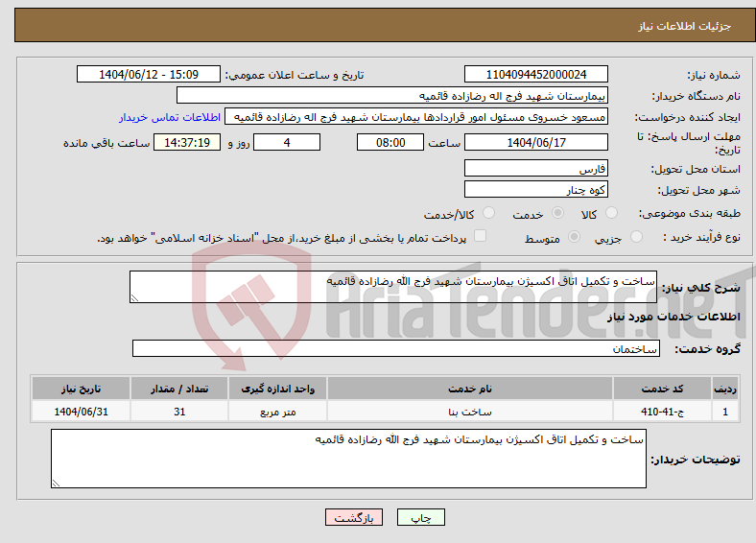Image resolution: width=756 pixels, height=543 pixels.
Task: Click the city field کوه چنار
Action: 535,189
